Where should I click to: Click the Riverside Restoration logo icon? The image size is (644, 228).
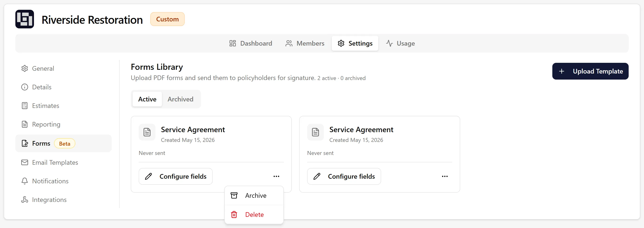tap(24, 19)
